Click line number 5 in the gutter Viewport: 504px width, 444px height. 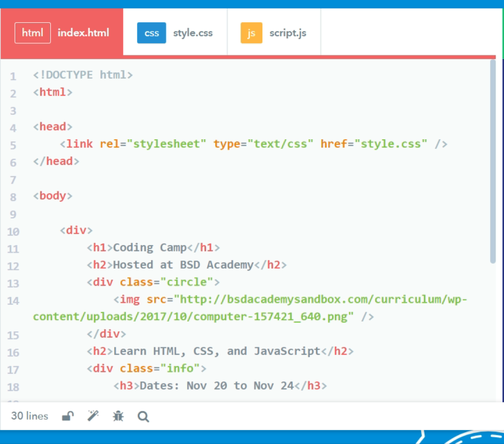point(13,145)
